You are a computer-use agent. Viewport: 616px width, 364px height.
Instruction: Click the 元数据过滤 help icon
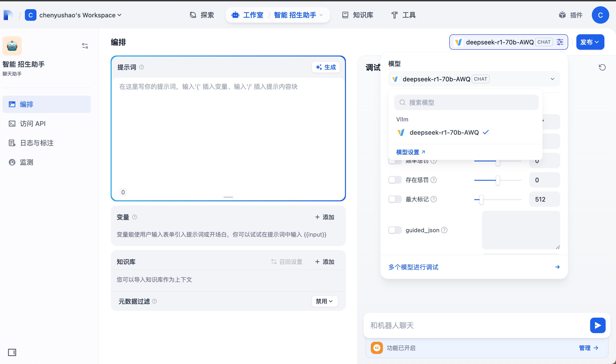[154, 301]
